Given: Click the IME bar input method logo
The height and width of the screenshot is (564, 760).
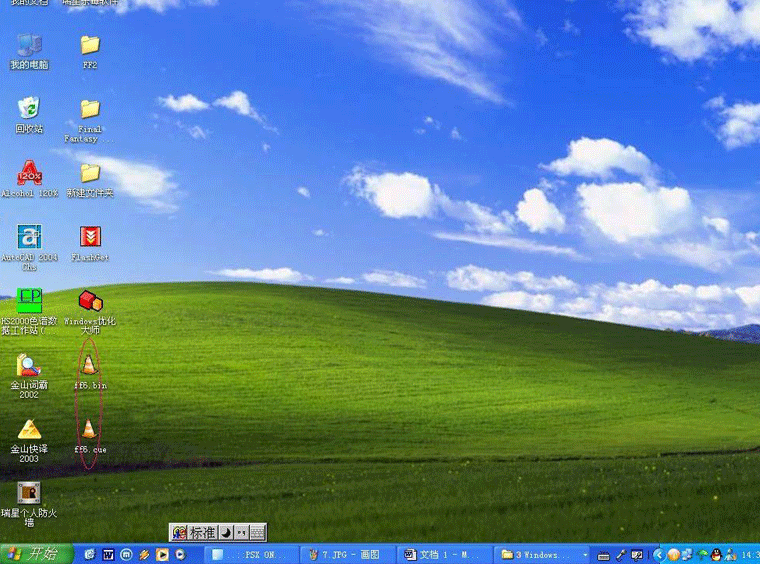Looking at the screenshot, I should click(179, 533).
